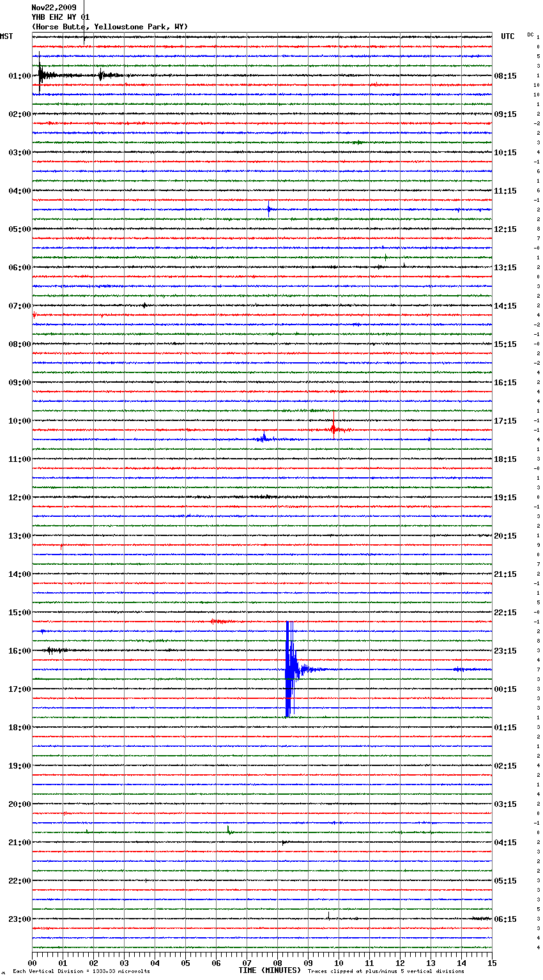Click the 07 minute mark on the bottom axis
This screenshot has height=980, width=543.
pos(247,963)
